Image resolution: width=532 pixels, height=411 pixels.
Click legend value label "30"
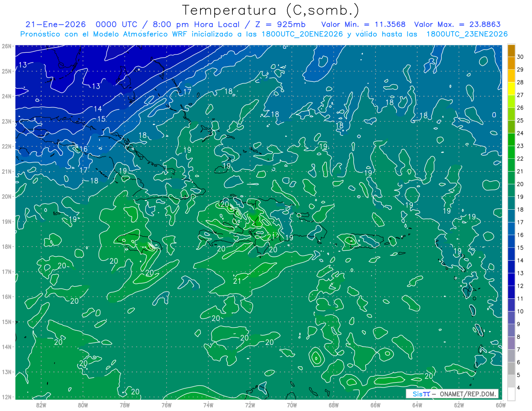[520, 57]
